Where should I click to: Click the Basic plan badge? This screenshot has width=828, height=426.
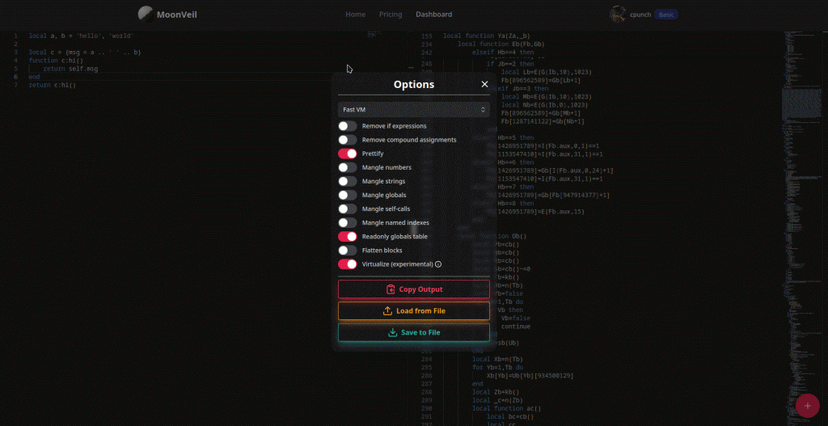click(666, 15)
